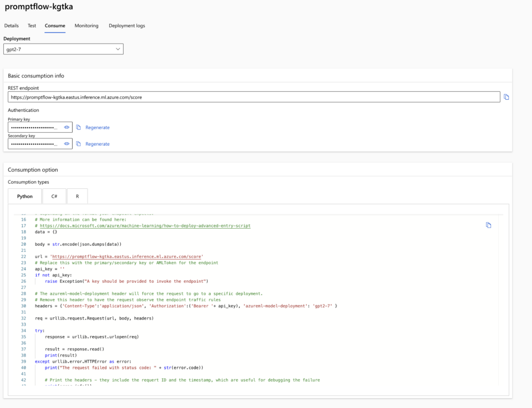This screenshot has width=532, height=408.
Task: Select the Authentication label
Action: (x=23, y=110)
